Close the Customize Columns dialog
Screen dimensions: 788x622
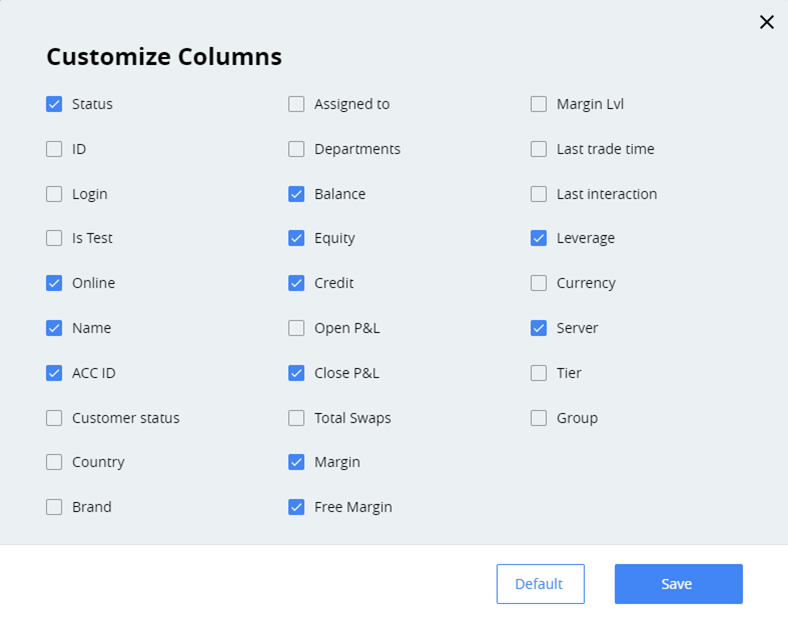click(x=766, y=22)
